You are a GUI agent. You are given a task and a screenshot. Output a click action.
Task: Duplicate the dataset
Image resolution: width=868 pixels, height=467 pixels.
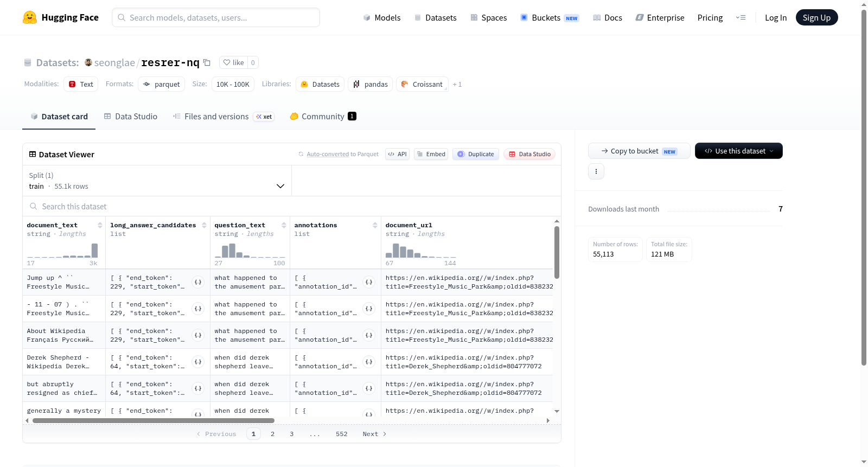(x=476, y=154)
